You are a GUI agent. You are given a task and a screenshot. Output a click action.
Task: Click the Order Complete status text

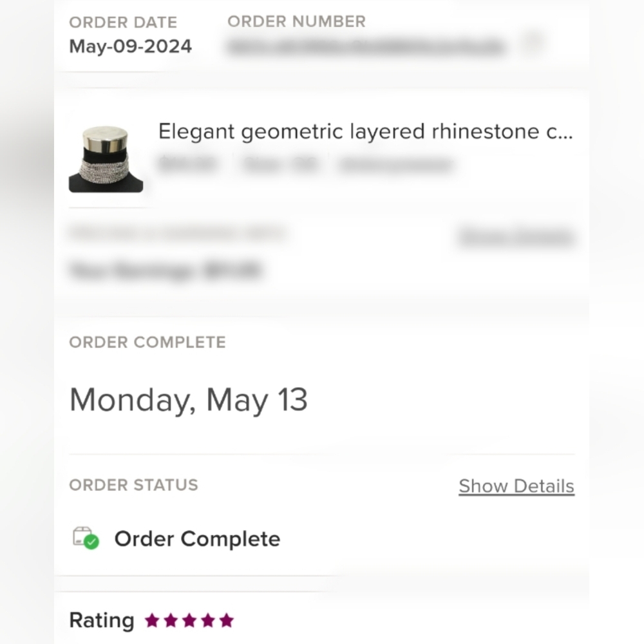click(197, 538)
